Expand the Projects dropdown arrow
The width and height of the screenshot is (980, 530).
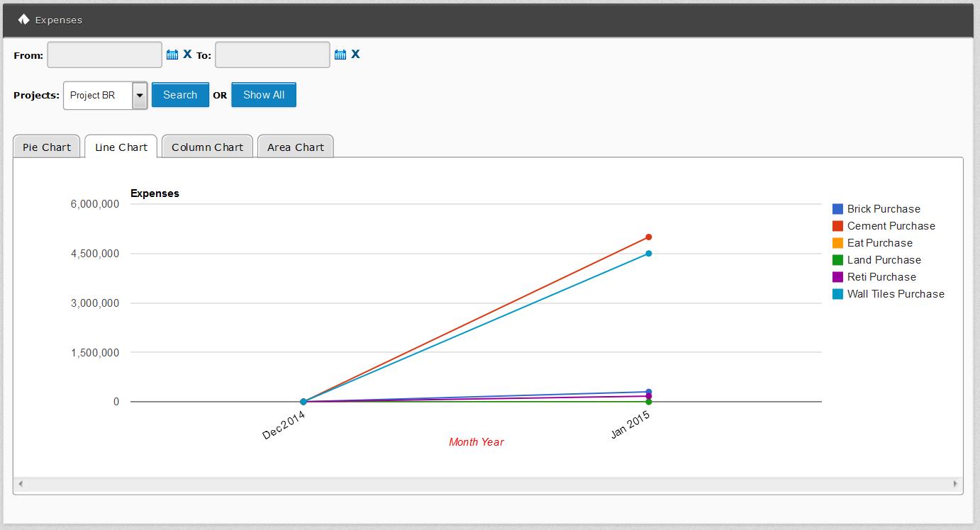140,95
